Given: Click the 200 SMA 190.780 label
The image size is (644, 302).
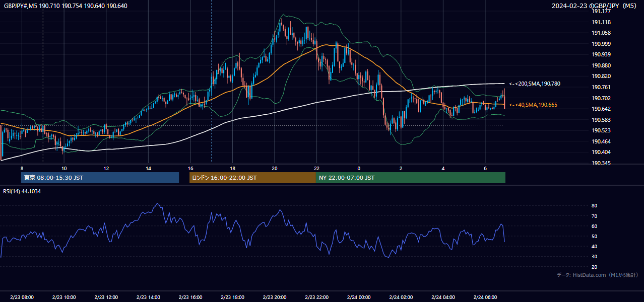Looking at the screenshot, I should tap(535, 84).
